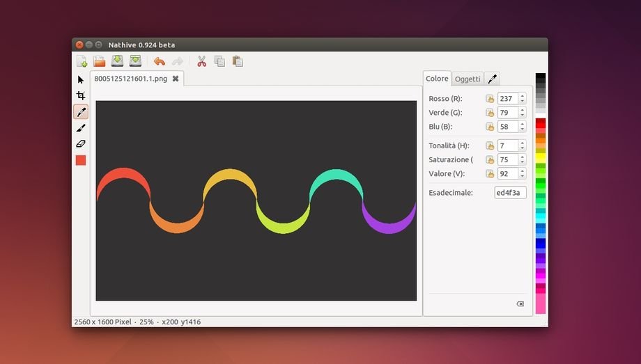The image size is (641, 364).
Task: Toggle the lock beside Tonalità (H)
Action: point(490,146)
